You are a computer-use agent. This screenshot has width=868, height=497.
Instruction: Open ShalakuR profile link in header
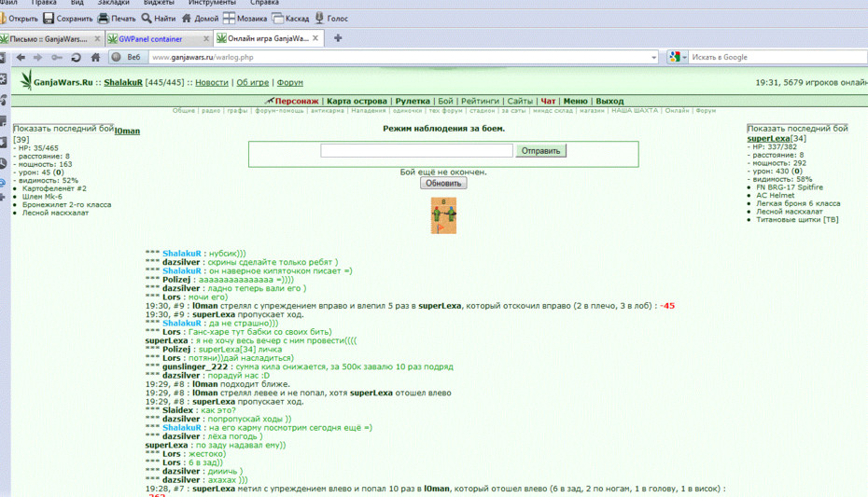click(123, 82)
